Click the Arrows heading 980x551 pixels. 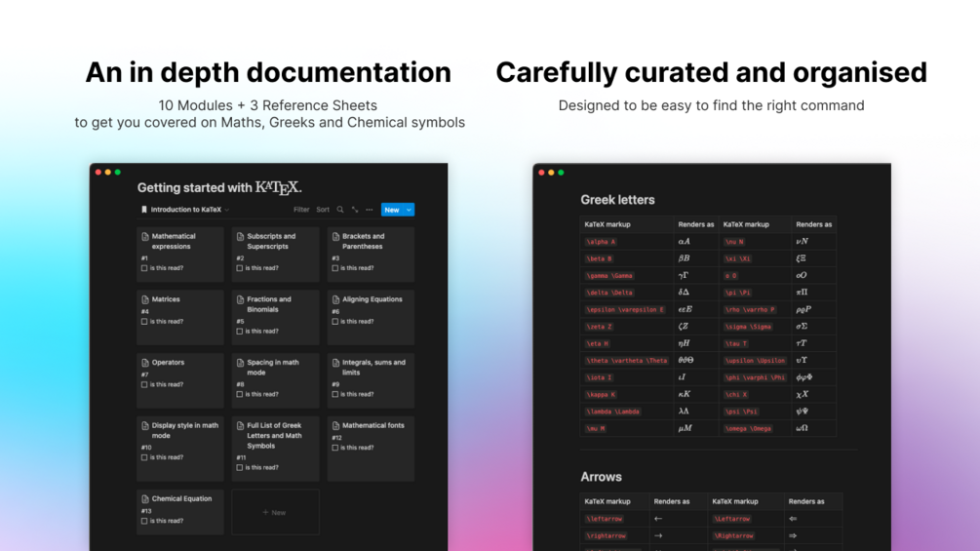pyautogui.click(x=602, y=477)
